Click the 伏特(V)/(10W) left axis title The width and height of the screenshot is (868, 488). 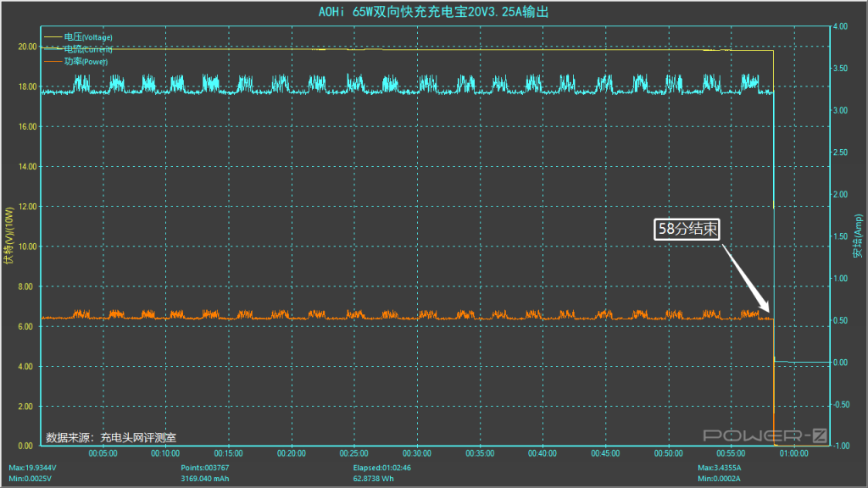pos(8,236)
